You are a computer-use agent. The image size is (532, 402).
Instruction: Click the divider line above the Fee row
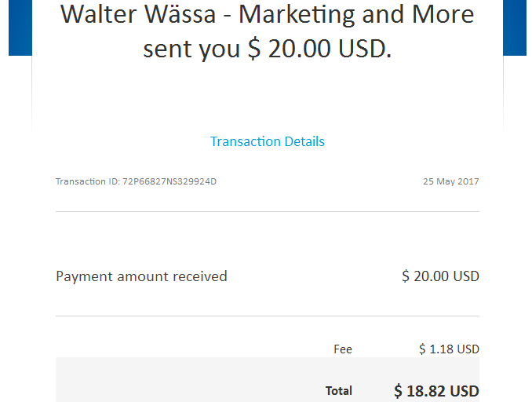tap(267, 316)
